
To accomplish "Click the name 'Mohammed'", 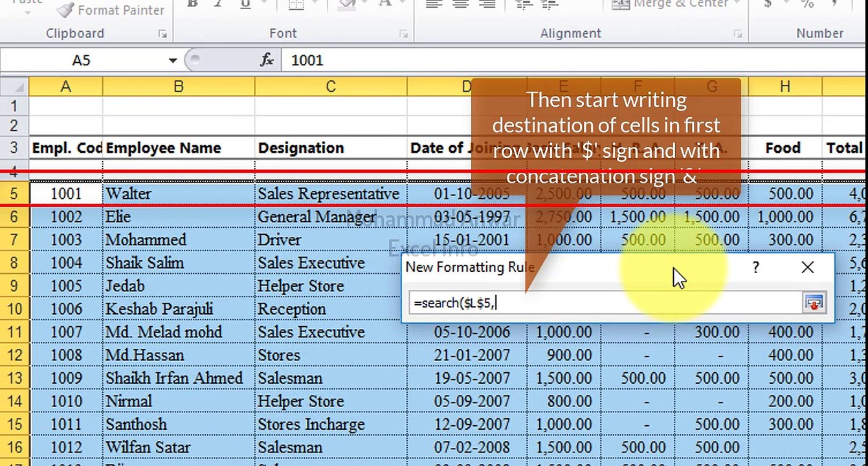I will [146, 239].
